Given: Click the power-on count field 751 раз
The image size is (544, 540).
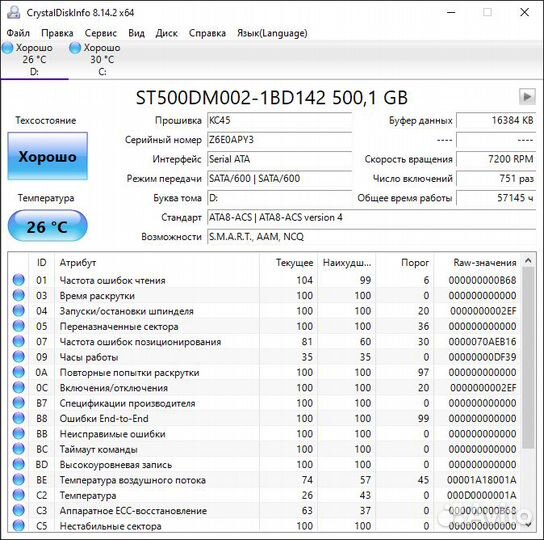Looking at the screenshot, I should (x=496, y=179).
